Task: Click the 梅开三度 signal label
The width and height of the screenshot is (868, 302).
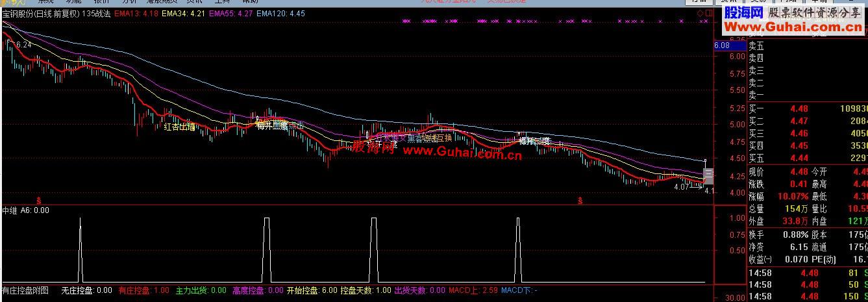Action: (272, 125)
